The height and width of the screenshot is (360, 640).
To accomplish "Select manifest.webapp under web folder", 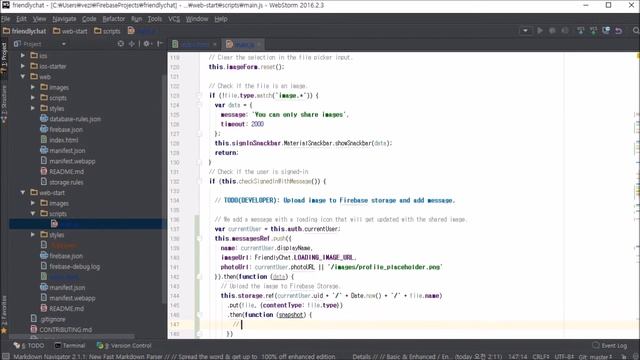I will click(x=72, y=161).
